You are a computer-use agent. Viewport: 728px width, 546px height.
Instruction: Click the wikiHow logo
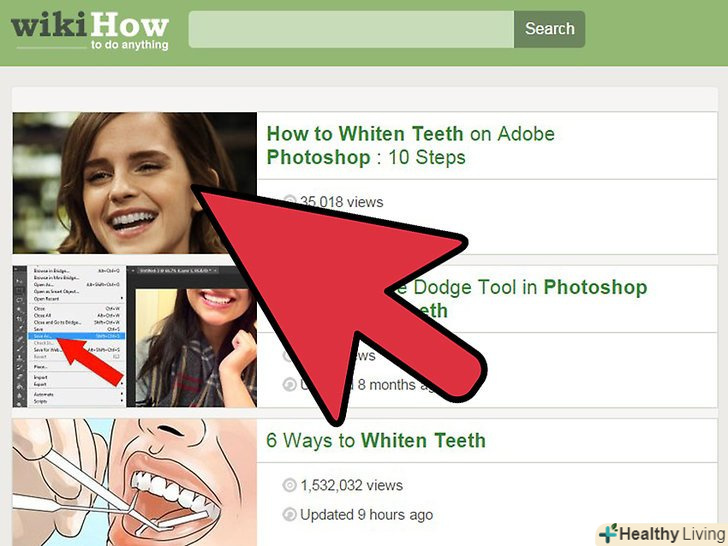pyautogui.click(x=90, y=31)
